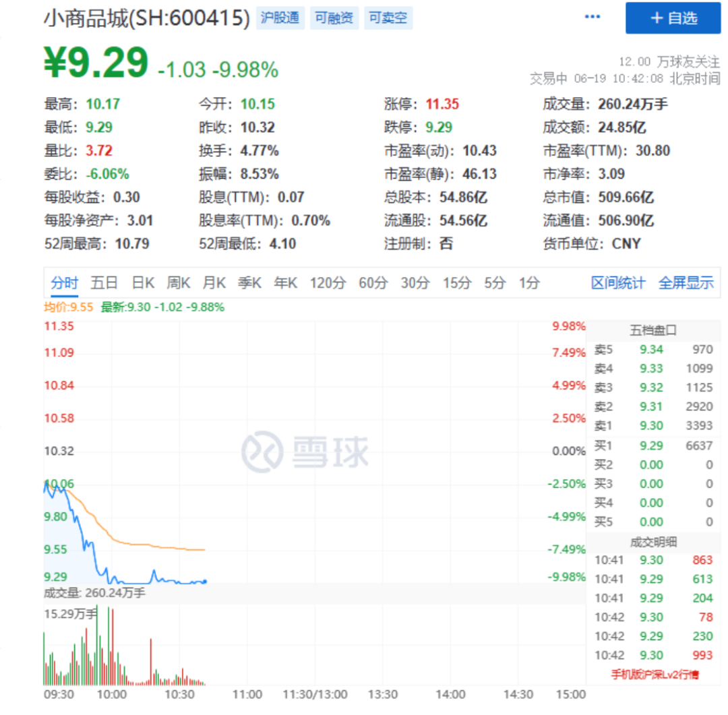Switch to the 季K chart tab
The height and width of the screenshot is (715, 728).
click(x=249, y=283)
